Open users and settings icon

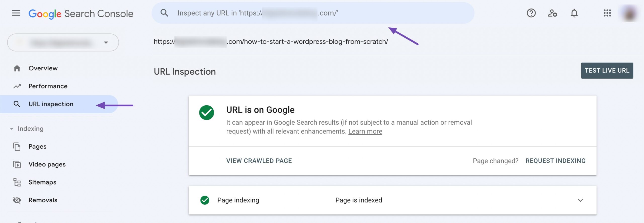[552, 13]
